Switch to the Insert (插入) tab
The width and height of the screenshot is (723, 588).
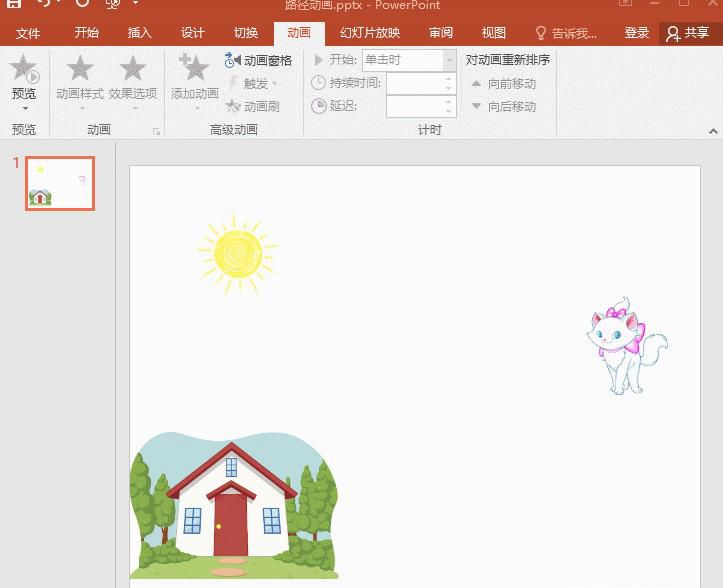tap(139, 33)
